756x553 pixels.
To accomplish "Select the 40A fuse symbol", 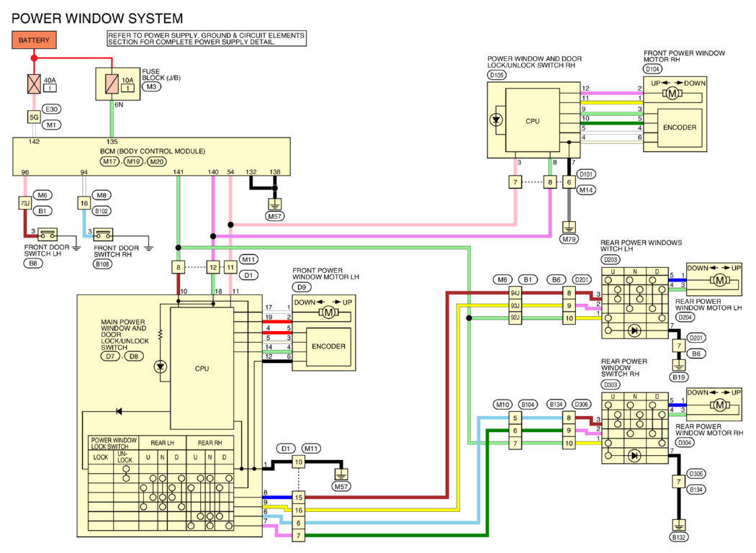I will pos(34,84).
